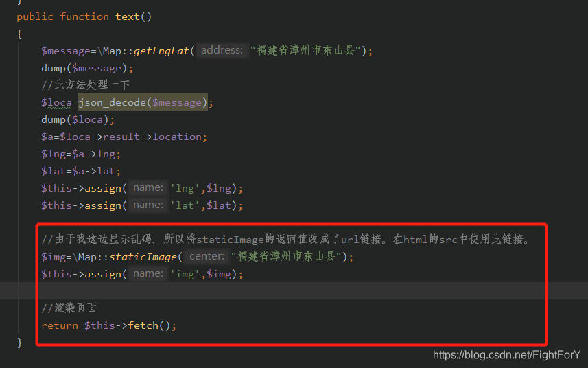Click getLngLat method call
Viewport: 588px width, 368px height.
click(x=161, y=51)
